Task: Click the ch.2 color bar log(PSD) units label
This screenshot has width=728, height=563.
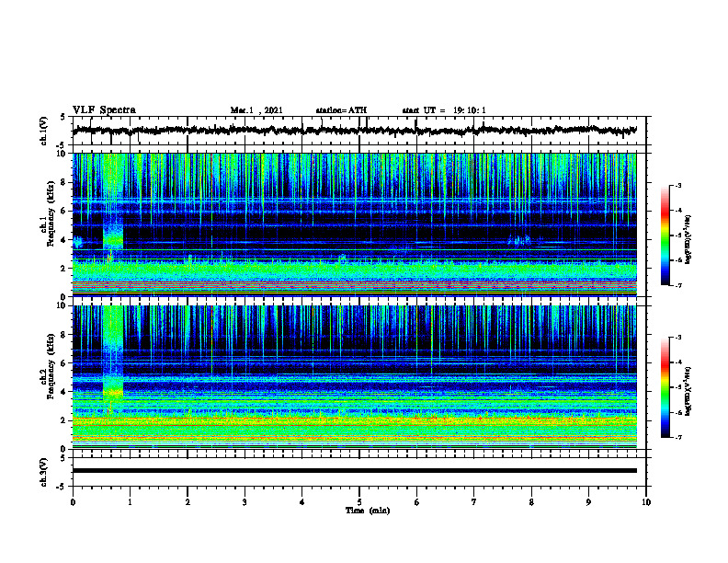Action: tap(688, 391)
